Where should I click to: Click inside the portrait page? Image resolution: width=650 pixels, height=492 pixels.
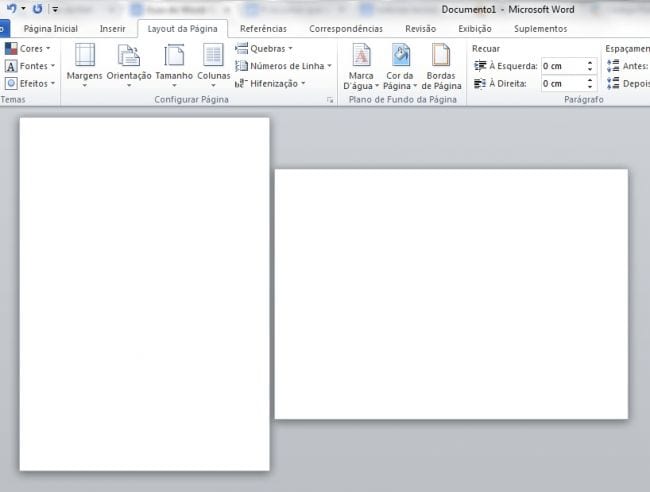(x=145, y=294)
